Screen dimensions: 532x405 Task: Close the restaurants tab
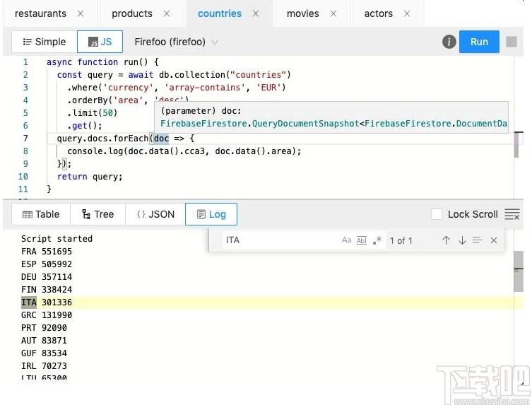81,13
